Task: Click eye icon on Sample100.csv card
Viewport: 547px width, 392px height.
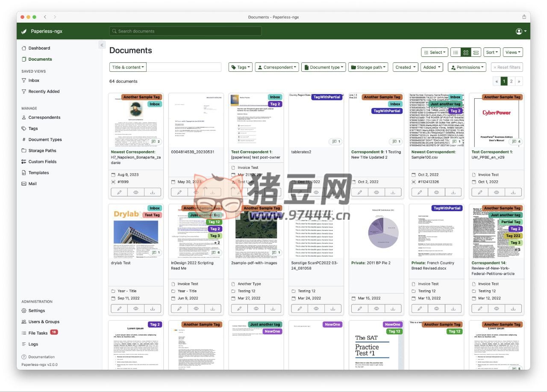Action: point(436,192)
